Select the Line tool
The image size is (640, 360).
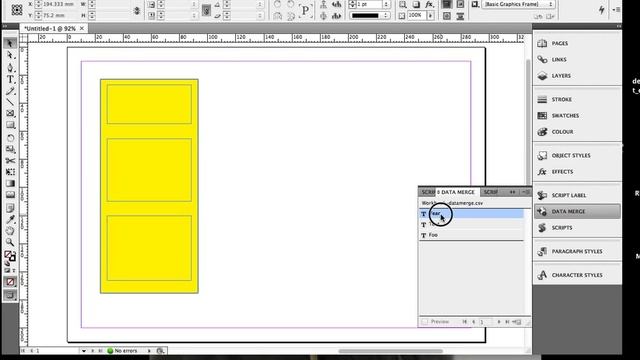click(x=10, y=102)
